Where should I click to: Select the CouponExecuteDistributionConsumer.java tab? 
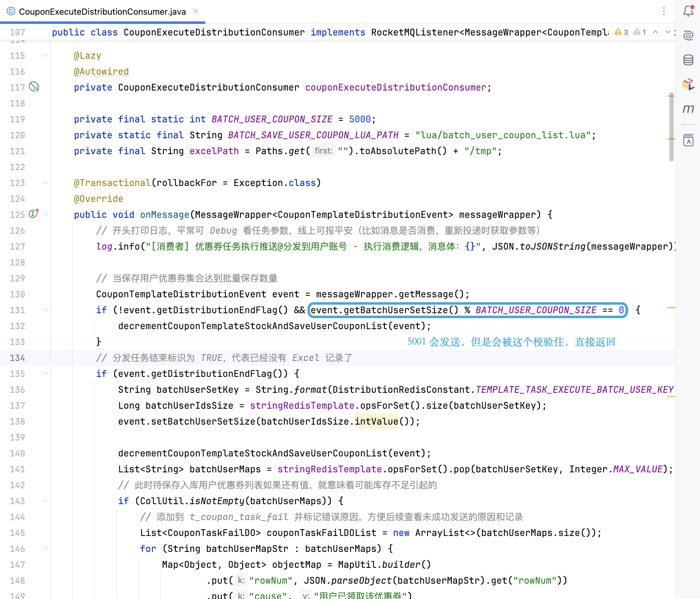point(102,12)
